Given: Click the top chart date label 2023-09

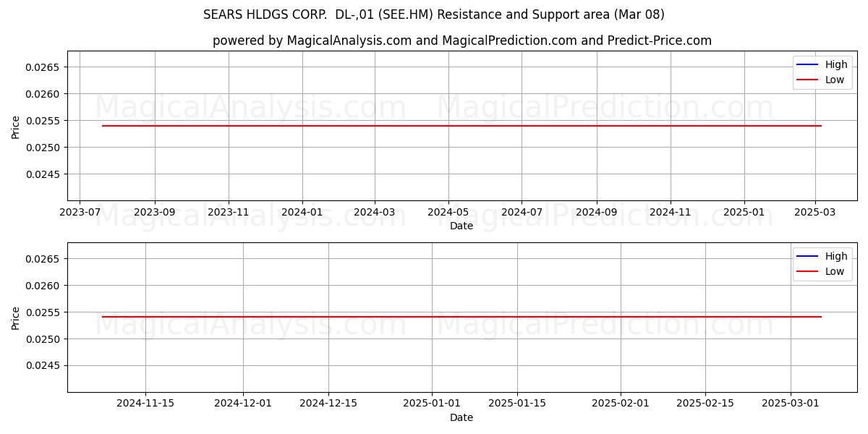Looking at the screenshot, I should point(155,212).
